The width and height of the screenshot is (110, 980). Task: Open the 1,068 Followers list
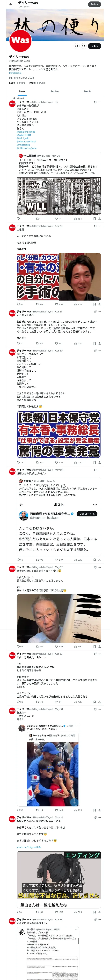click(37, 82)
